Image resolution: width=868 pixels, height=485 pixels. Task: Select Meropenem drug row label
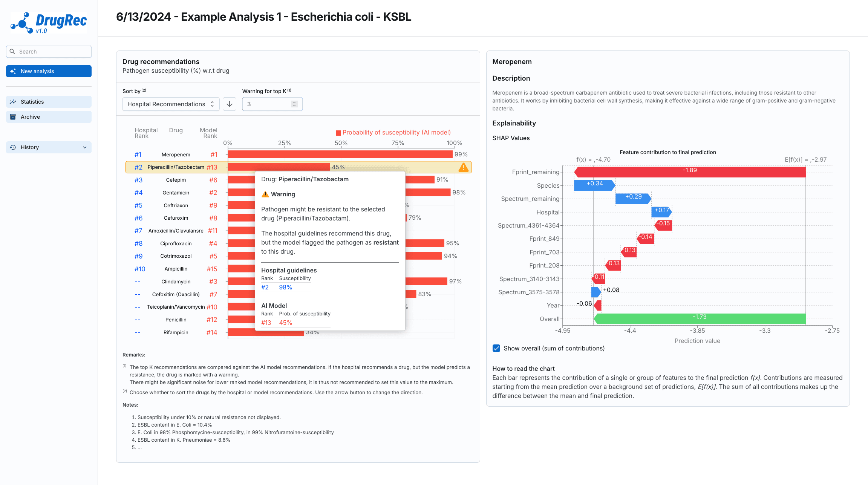pos(176,155)
